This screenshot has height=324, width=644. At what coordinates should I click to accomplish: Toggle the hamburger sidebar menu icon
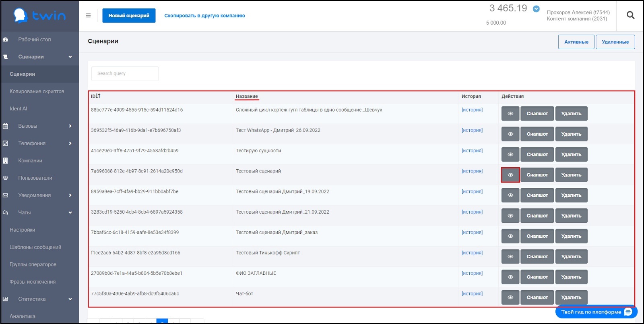click(x=88, y=16)
